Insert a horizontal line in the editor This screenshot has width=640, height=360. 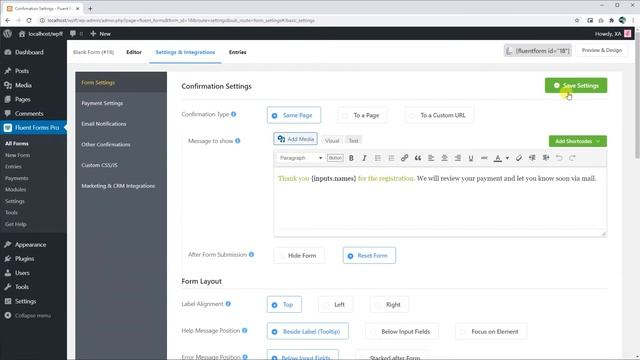pos(484,158)
